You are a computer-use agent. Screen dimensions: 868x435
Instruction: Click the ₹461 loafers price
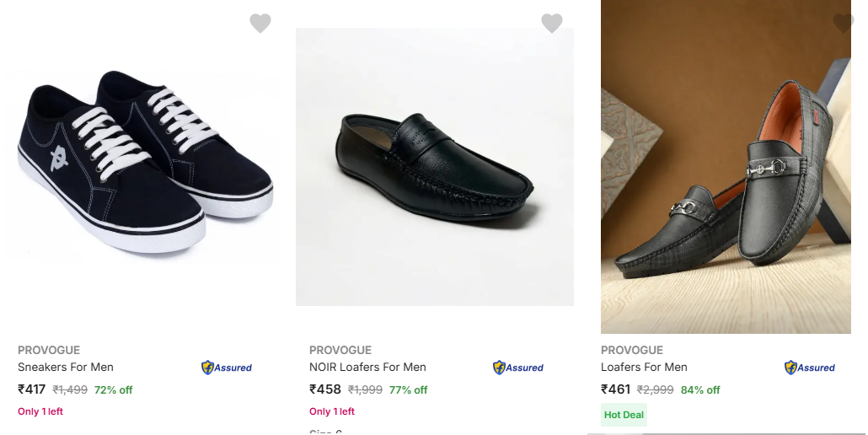click(x=616, y=389)
